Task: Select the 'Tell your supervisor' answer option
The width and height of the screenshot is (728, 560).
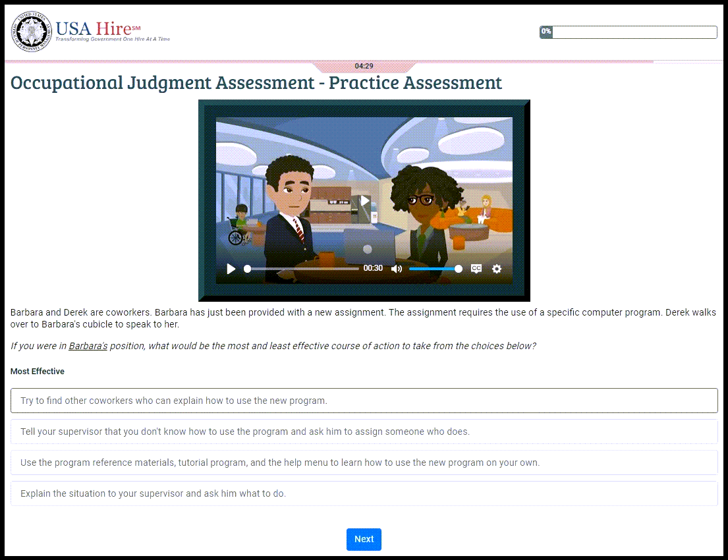Action: click(364, 431)
